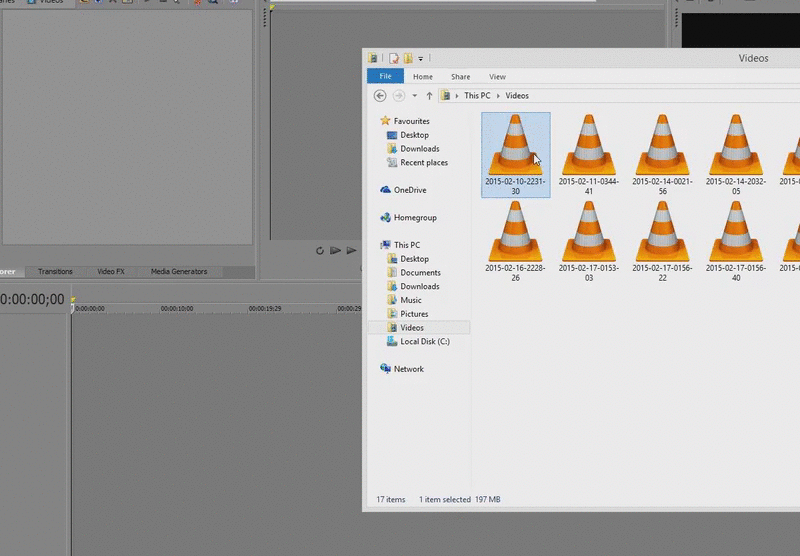Click New Folder quick access icon
This screenshot has height=556, width=800.
pyautogui.click(x=408, y=58)
